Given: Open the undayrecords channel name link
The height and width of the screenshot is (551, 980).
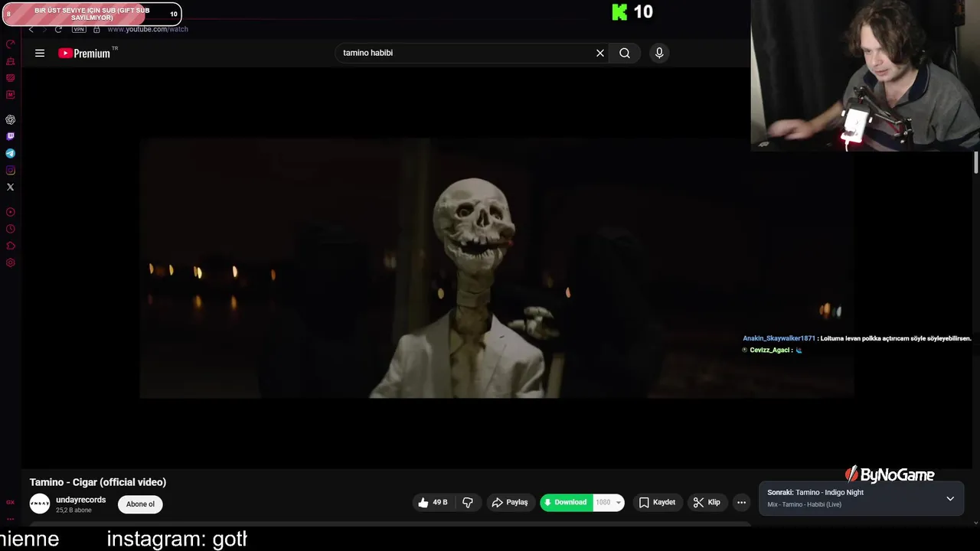Looking at the screenshot, I should (80, 500).
